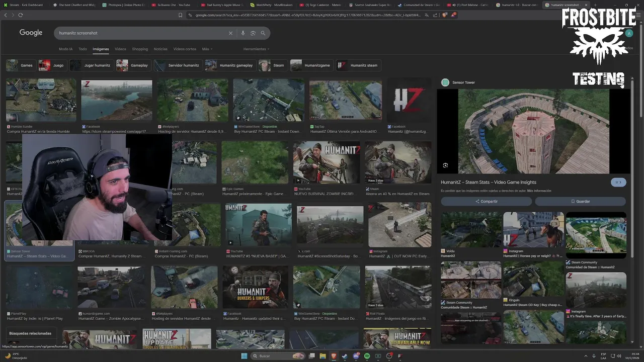Switch to Brave browser on taskbar
This screenshot has width=644, height=362.
point(334,356)
